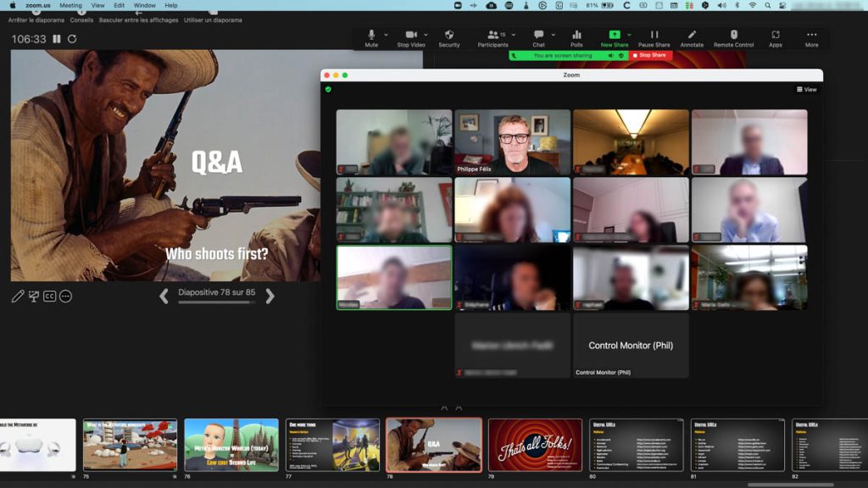This screenshot has height=488, width=868.
Task: Select Philippe Félix video tile
Action: pyautogui.click(x=513, y=142)
